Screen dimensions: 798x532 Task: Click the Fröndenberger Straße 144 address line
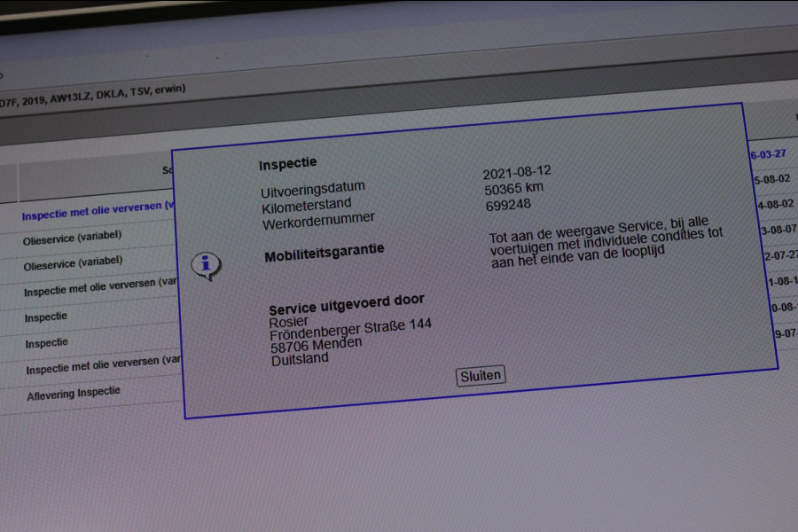coord(350,327)
